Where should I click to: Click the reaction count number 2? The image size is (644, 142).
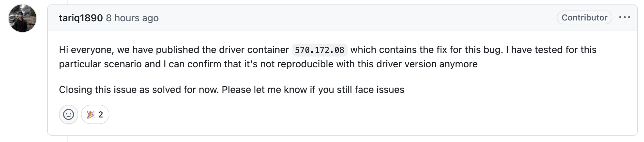click(101, 114)
